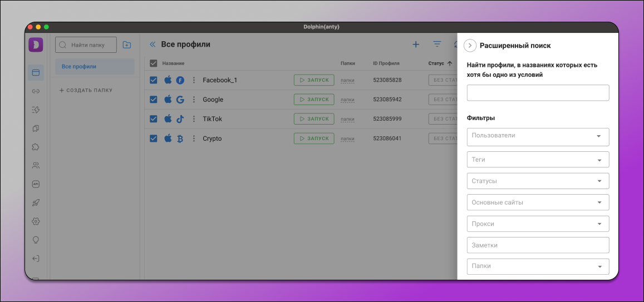Expand the Теги filter dropdown
Screen dimensions: 644x302
coord(538,160)
